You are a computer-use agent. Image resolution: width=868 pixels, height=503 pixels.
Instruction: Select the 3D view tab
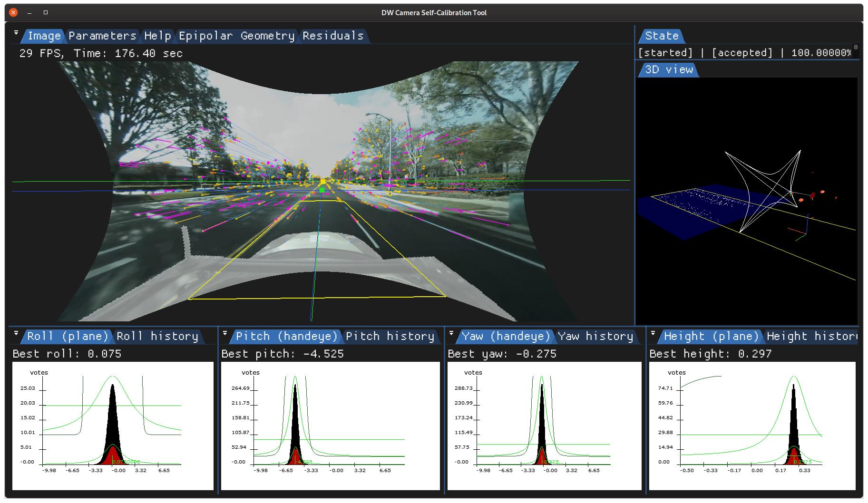click(669, 70)
